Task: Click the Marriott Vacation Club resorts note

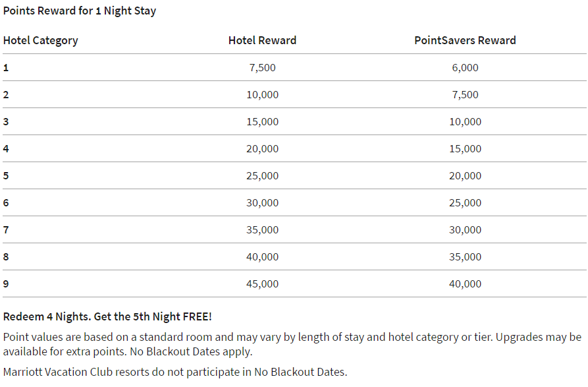Action: [175, 372]
